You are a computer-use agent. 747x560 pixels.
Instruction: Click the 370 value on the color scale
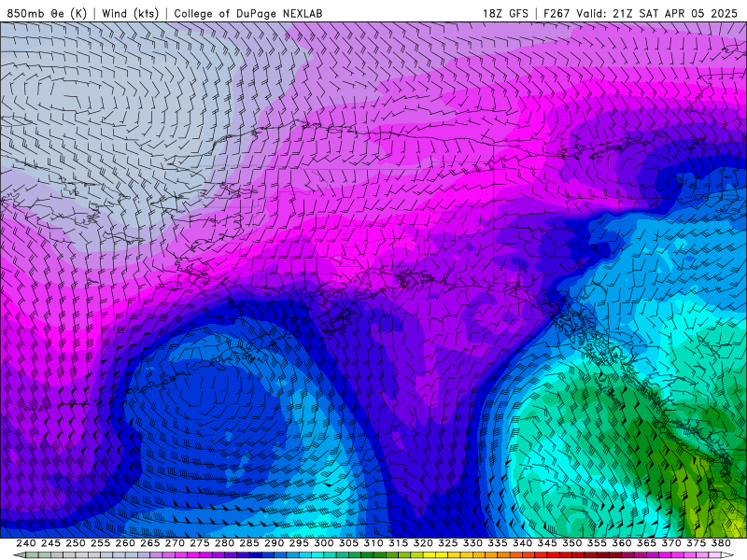[670, 543]
